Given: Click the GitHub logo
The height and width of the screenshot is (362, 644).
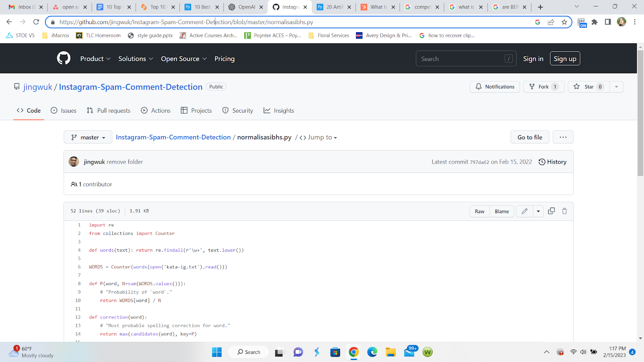Looking at the screenshot, I should pos(63,58).
